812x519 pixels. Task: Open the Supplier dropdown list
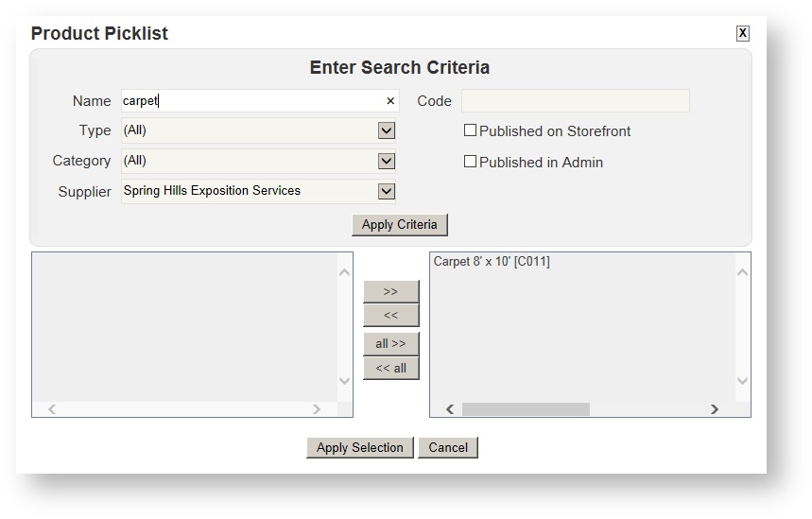point(386,191)
